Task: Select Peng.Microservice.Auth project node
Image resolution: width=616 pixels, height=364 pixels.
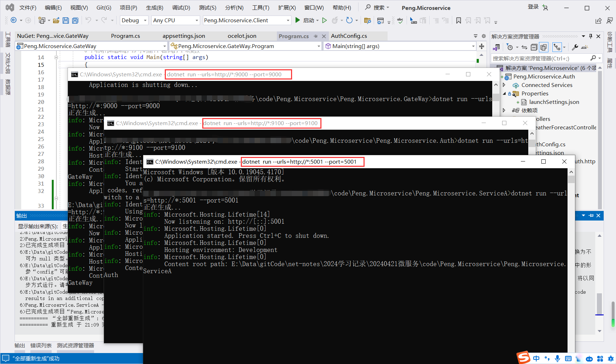Action: click(x=544, y=77)
